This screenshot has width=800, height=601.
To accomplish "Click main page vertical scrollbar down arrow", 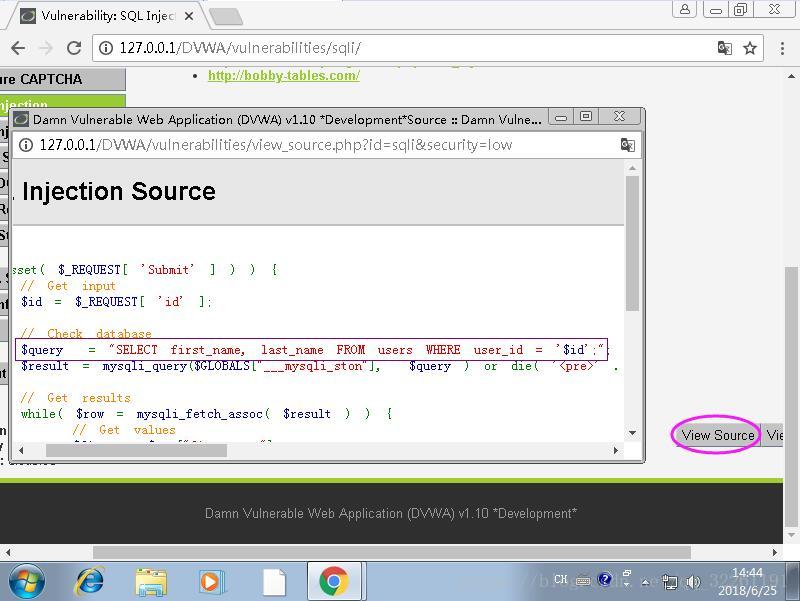I will (x=791, y=535).
